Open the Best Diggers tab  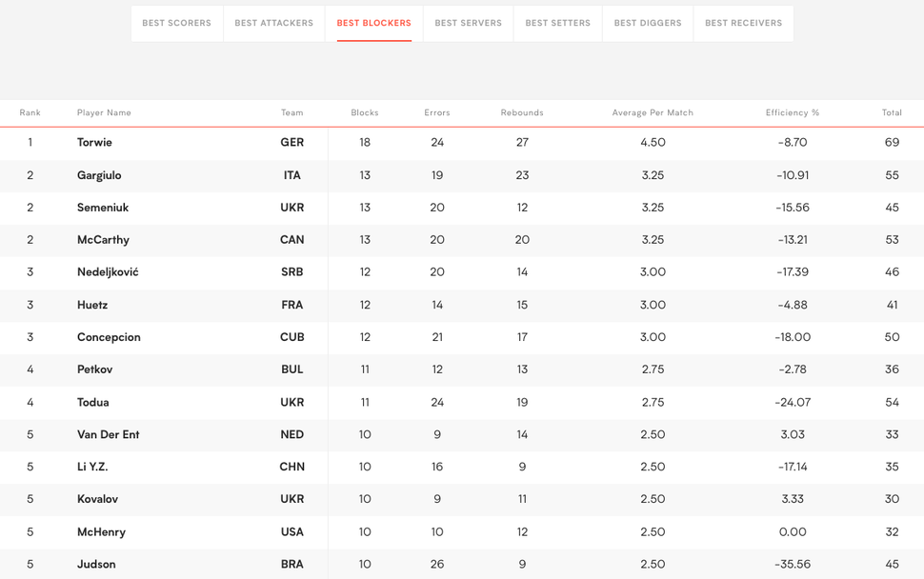648,23
